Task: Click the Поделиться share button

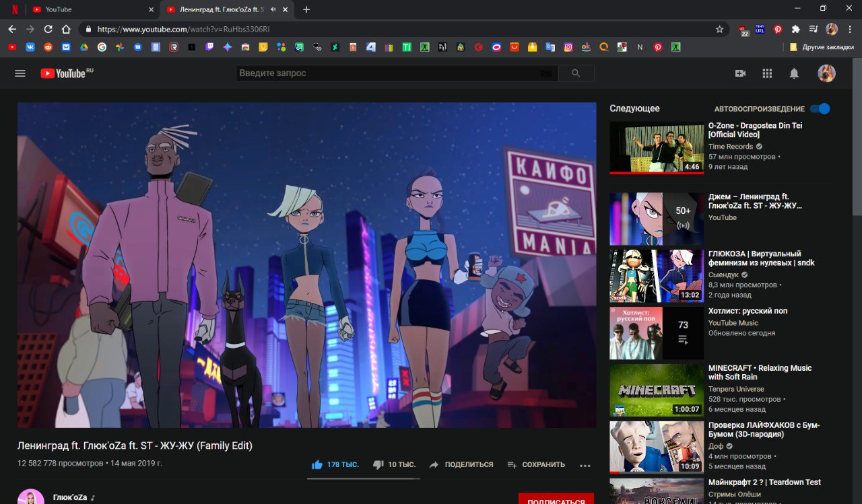Action: [x=461, y=464]
